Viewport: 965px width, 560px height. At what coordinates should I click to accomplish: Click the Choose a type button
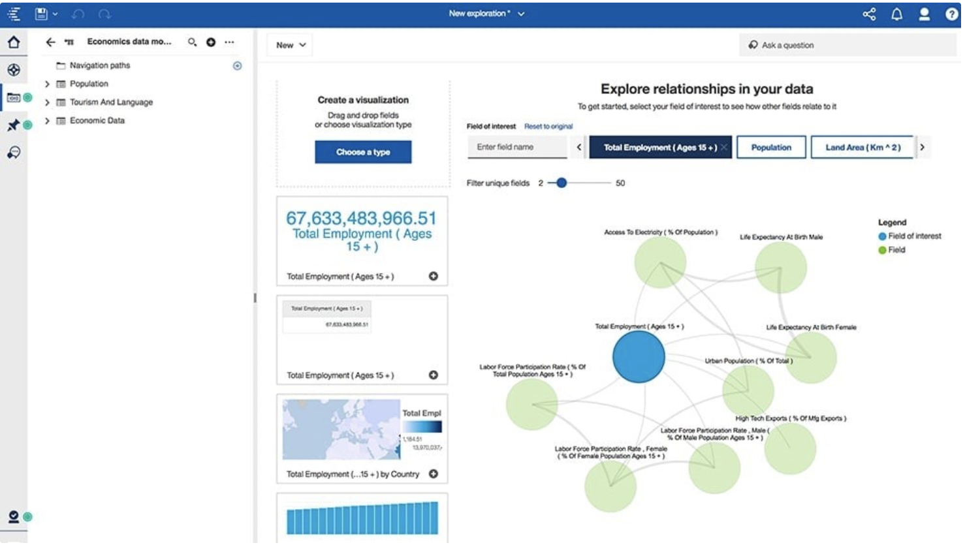coord(363,152)
